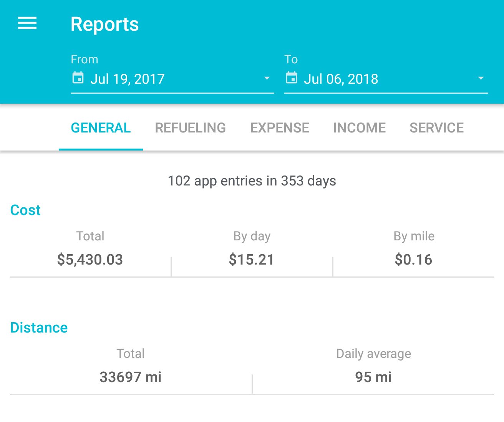Go to the Service tab
Image resolution: width=504 pixels, height=422 pixels.
point(436,128)
